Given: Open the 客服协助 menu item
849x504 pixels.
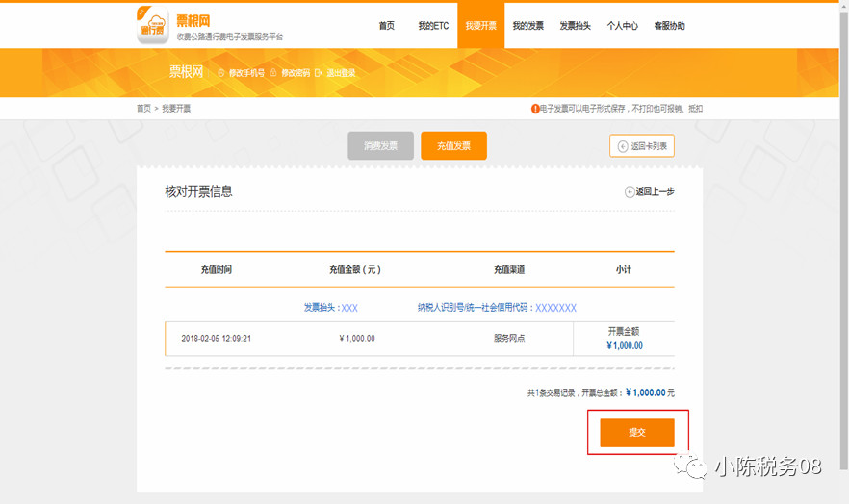Looking at the screenshot, I should [669, 26].
